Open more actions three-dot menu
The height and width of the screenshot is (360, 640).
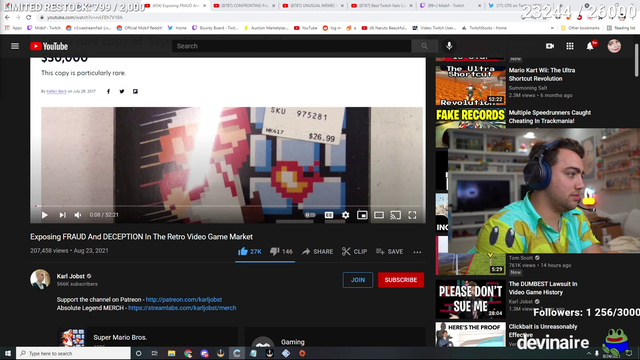coord(417,252)
